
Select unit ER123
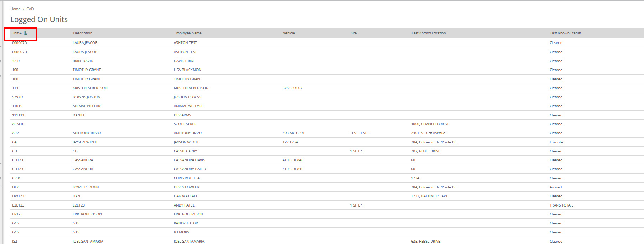click(17, 214)
